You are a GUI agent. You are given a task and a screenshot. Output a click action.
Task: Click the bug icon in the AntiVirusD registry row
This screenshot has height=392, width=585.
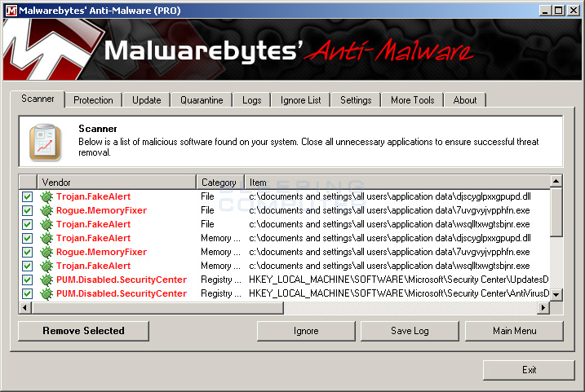click(47, 293)
